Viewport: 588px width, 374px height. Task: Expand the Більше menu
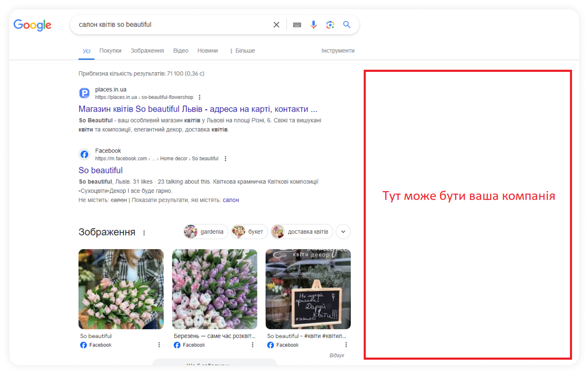click(x=243, y=51)
